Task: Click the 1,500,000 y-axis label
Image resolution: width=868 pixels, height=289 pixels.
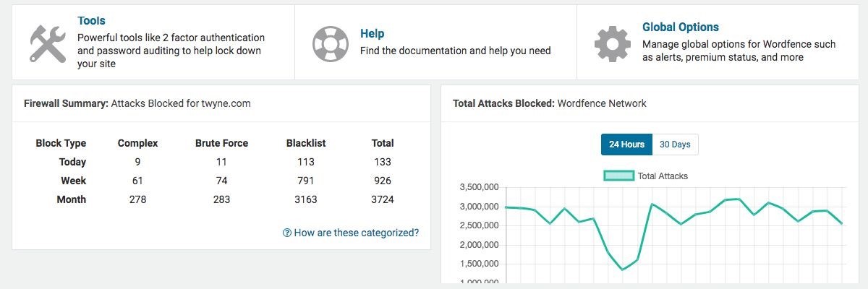Action: coord(478,264)
